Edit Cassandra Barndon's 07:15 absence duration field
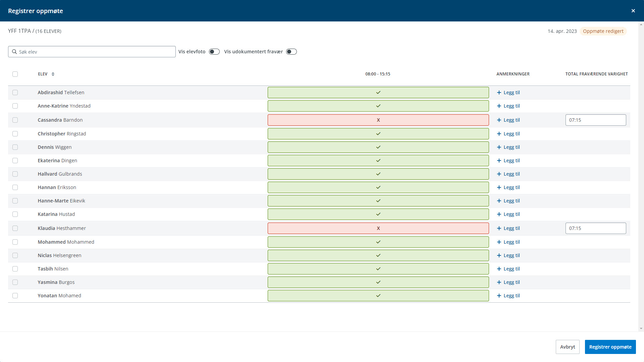Screen dimensions: 644x362 (595, 120)
